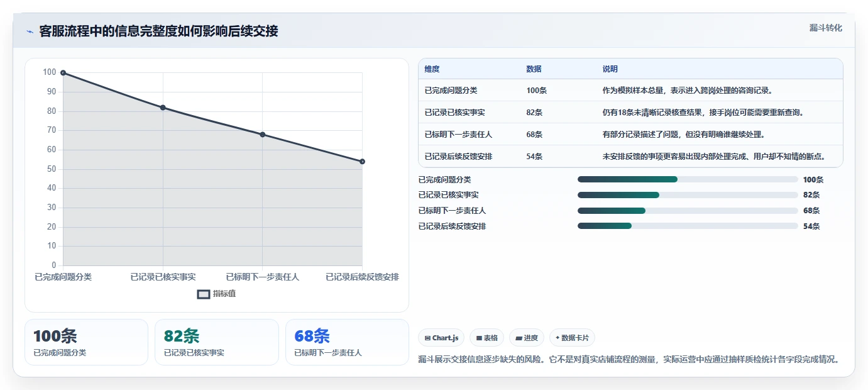Click the 维度 table column header
This screenshot has height=390, width=868.
click(x=432, y=69)
